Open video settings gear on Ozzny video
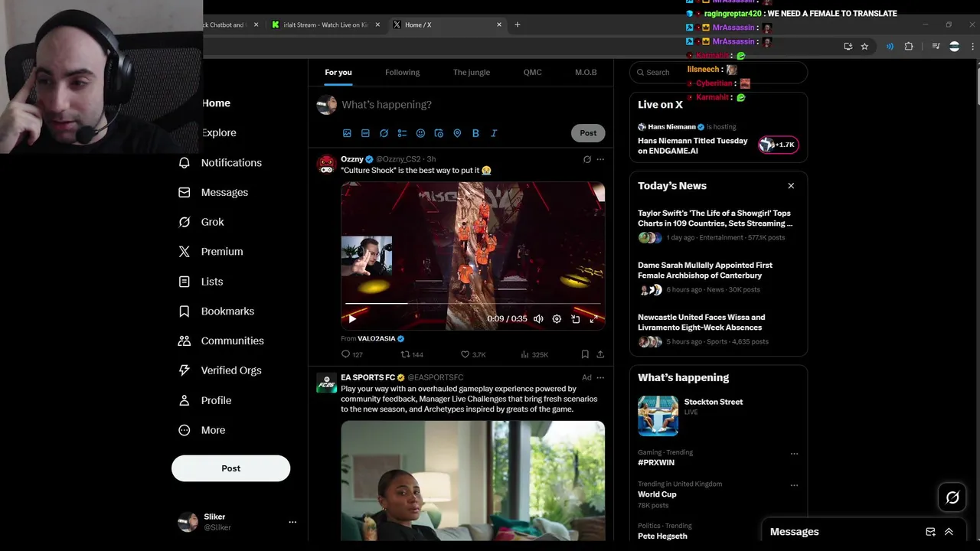This screenshot has width=980, height=551. pyautogui.click(x=557, y=319)
